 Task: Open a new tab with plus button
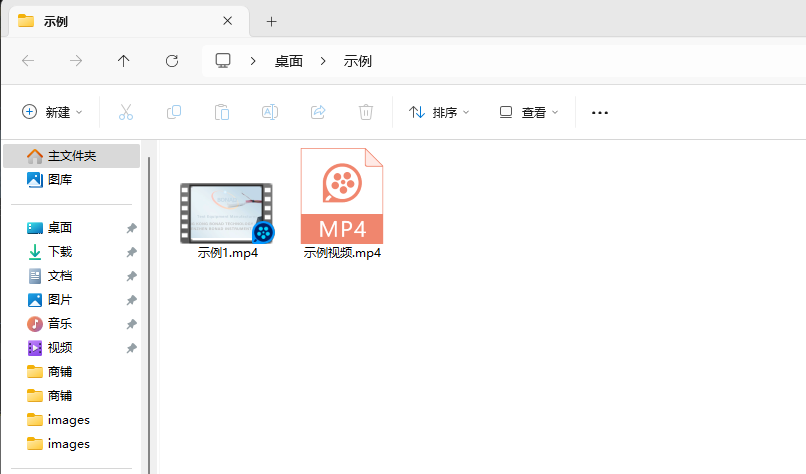point(271,21)
